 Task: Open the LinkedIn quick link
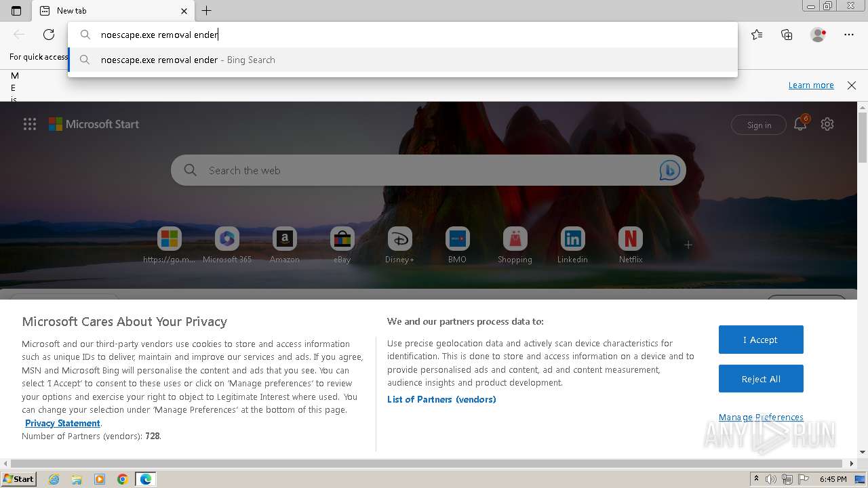572,246
